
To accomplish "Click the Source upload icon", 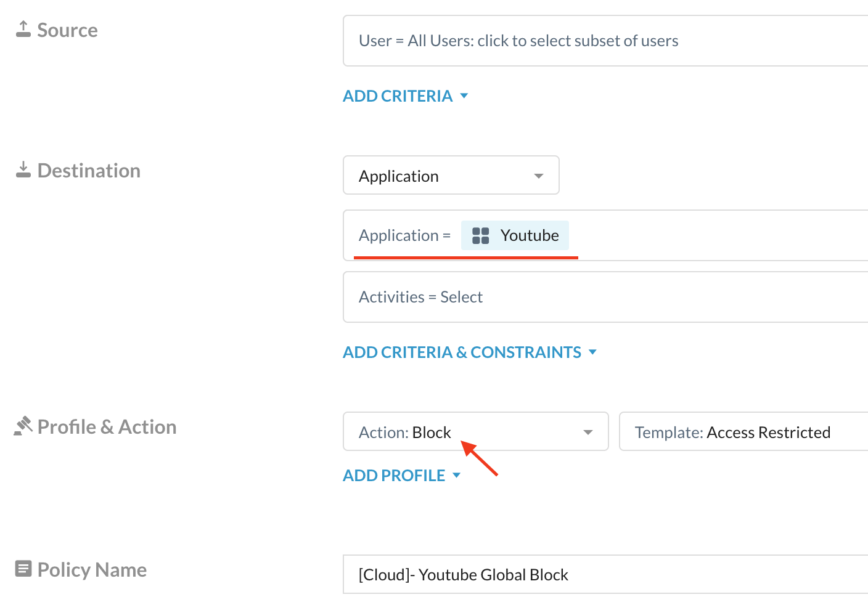I will (x=23, y=29).
